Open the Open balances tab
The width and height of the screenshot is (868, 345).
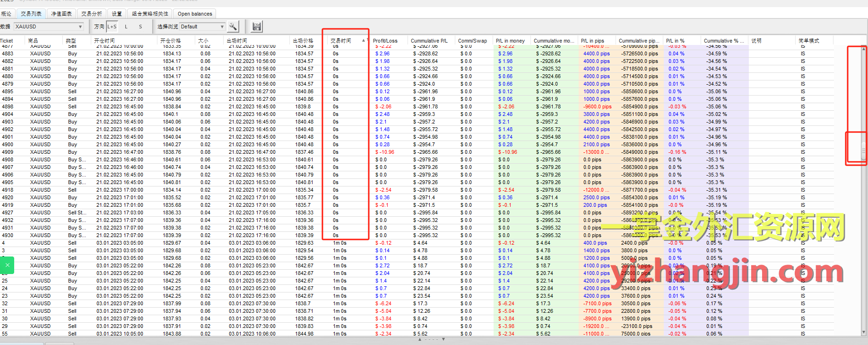pyautogui.click(x=195, y=14)
